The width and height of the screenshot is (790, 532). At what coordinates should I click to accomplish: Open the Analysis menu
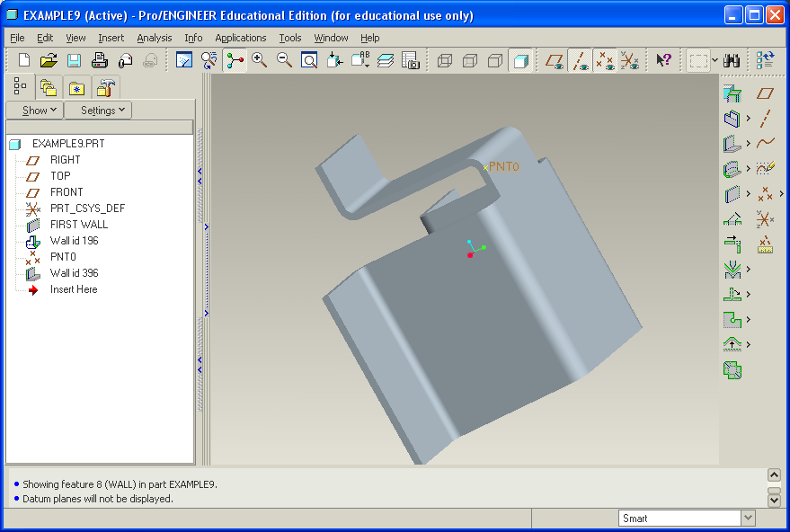154,38
